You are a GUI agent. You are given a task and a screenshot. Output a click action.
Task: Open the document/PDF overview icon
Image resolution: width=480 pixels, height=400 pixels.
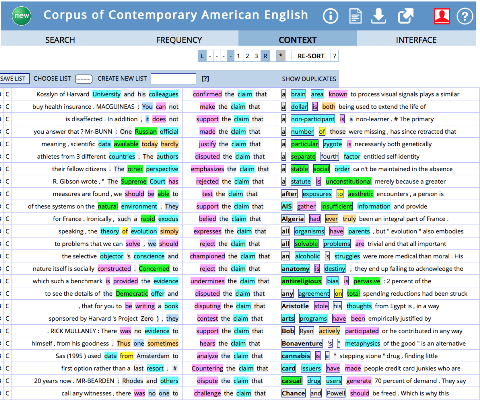[355, 16]
